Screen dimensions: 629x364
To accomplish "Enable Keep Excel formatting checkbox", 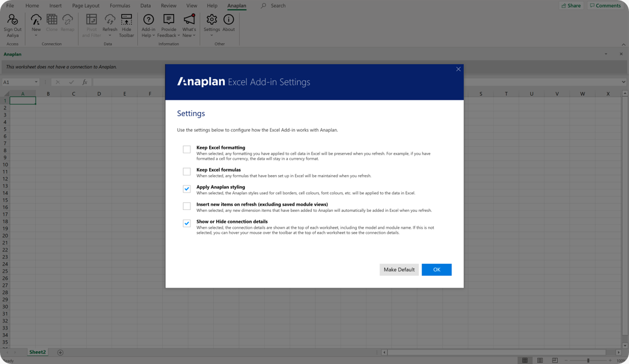I will (186, 149).
